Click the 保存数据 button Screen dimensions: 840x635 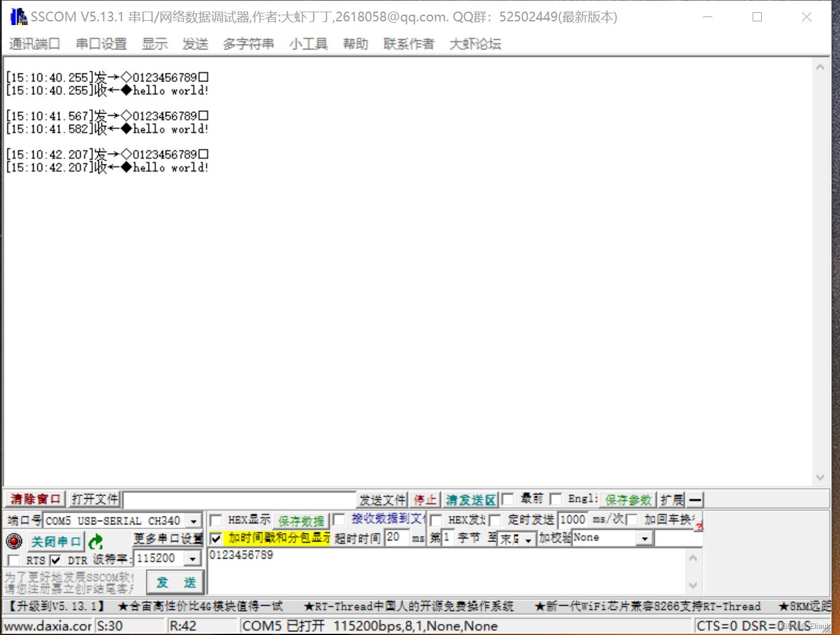(301, 521)
